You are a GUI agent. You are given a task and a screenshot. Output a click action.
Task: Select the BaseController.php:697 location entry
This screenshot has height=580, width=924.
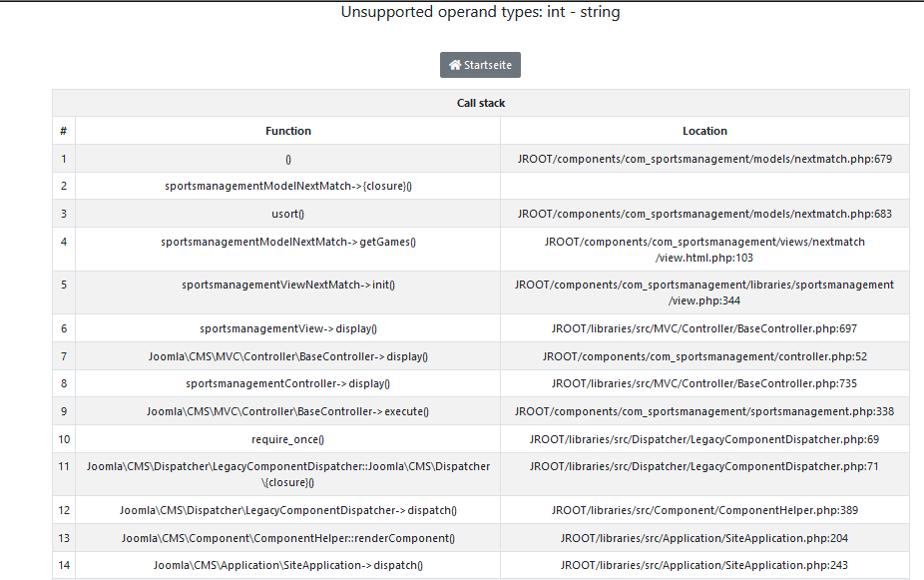[705, 327]
